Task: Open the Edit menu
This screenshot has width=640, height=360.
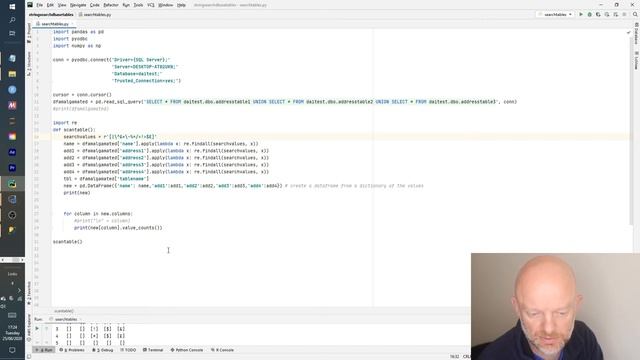Action: (x=50, y=5)
